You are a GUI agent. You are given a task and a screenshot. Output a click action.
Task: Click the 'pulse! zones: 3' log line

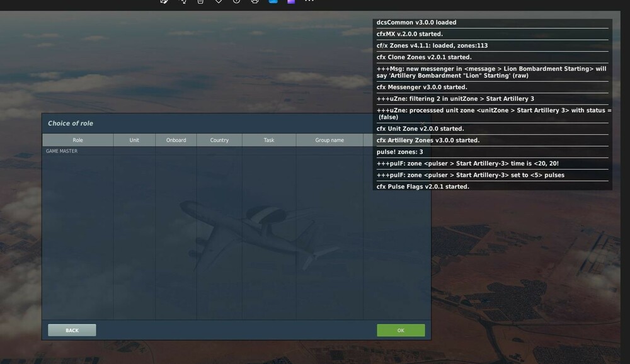coord(399,152)
